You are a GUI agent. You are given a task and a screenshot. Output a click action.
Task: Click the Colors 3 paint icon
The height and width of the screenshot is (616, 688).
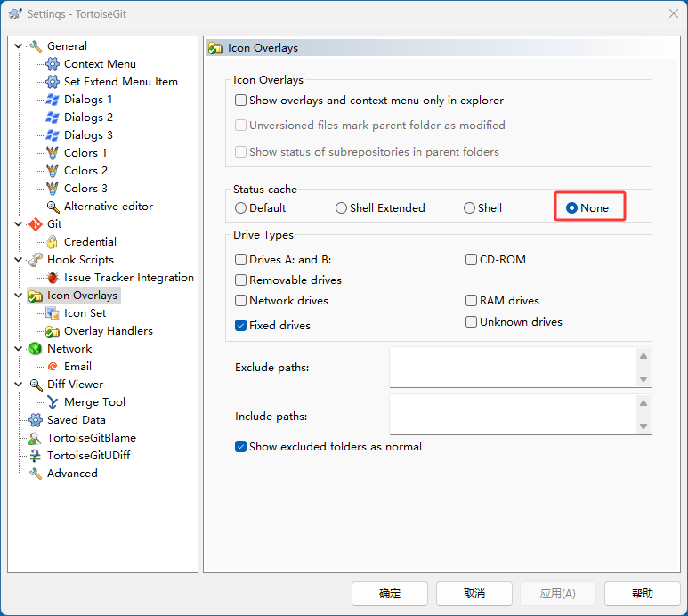tap(53, 189)
